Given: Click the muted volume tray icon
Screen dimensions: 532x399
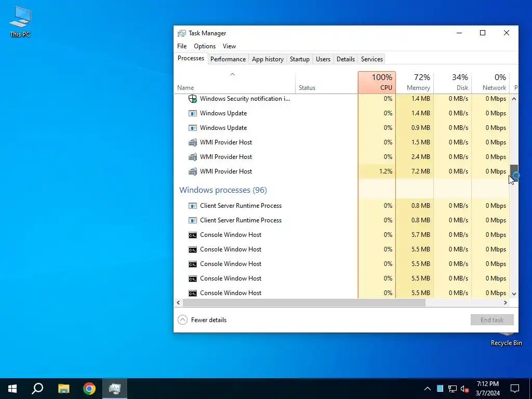Looking at the screenshot, I should 465,389.
